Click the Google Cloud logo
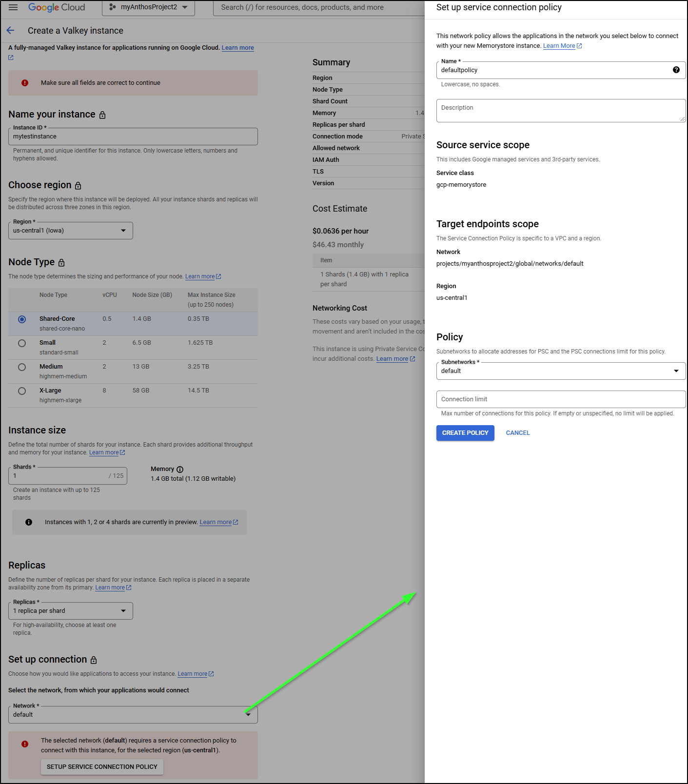This screenshot has height=784, width=688. pos(57,7)
